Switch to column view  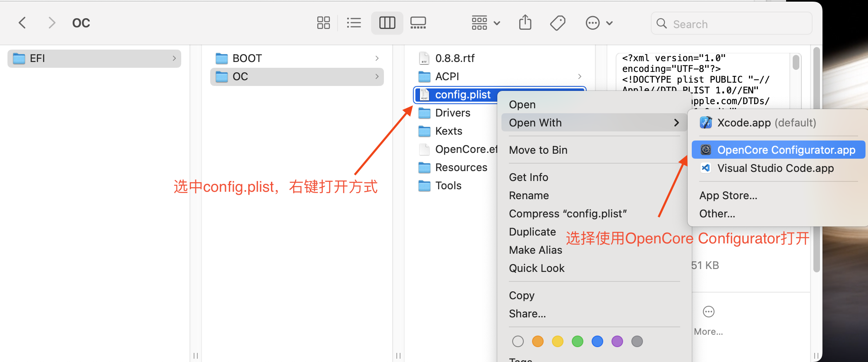coord(387,23)
